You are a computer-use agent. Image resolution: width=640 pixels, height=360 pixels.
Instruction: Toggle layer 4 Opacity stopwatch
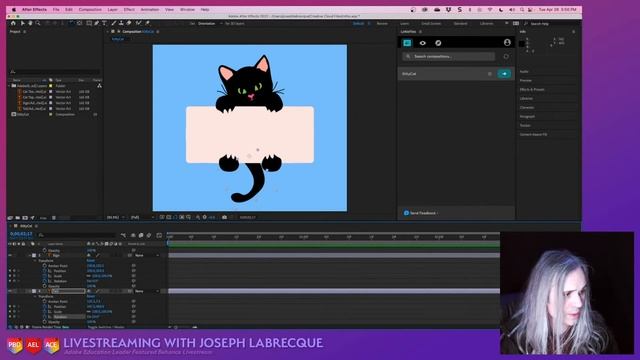(x=44, y=322)
